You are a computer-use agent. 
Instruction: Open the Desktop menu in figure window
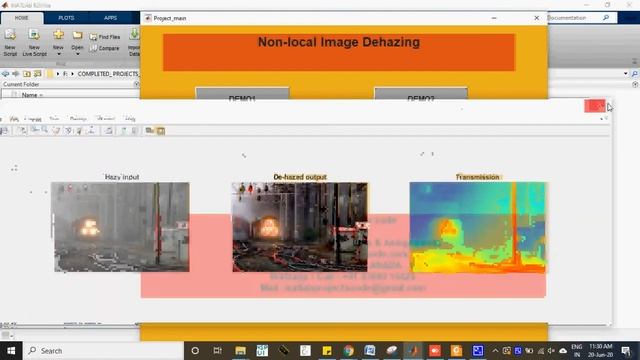pos(78,119)
